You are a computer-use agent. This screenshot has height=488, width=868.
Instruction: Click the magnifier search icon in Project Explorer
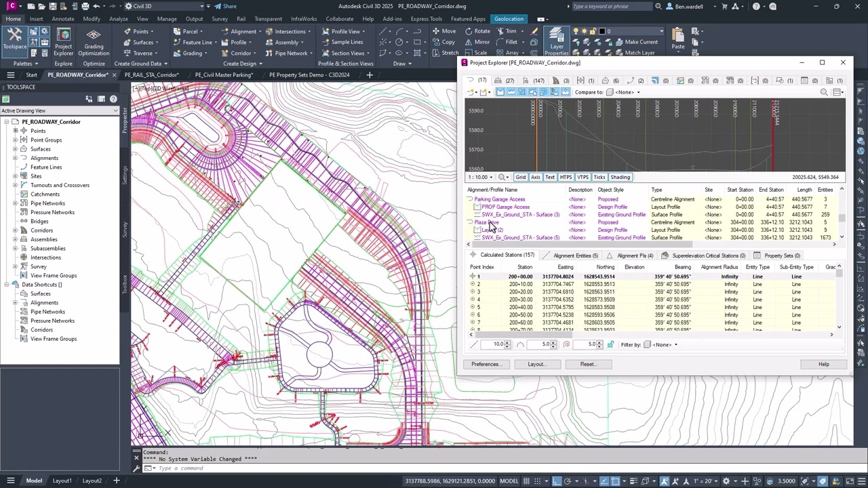[824, 92]
